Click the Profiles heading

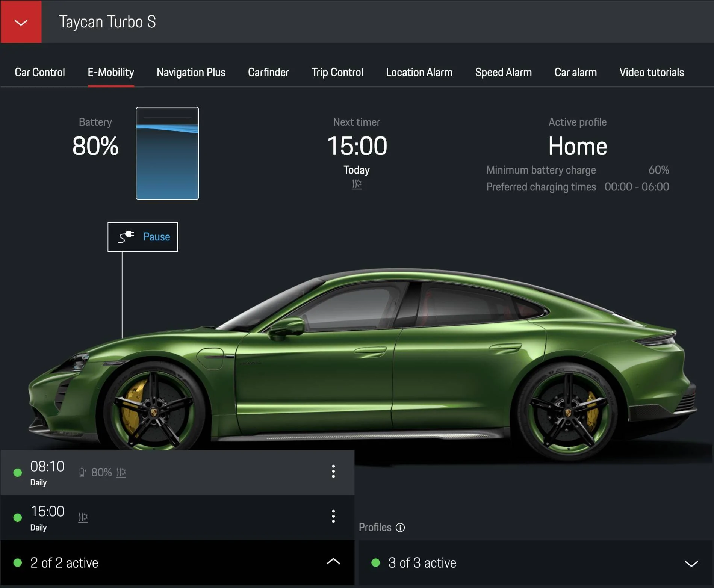point(375,527)
